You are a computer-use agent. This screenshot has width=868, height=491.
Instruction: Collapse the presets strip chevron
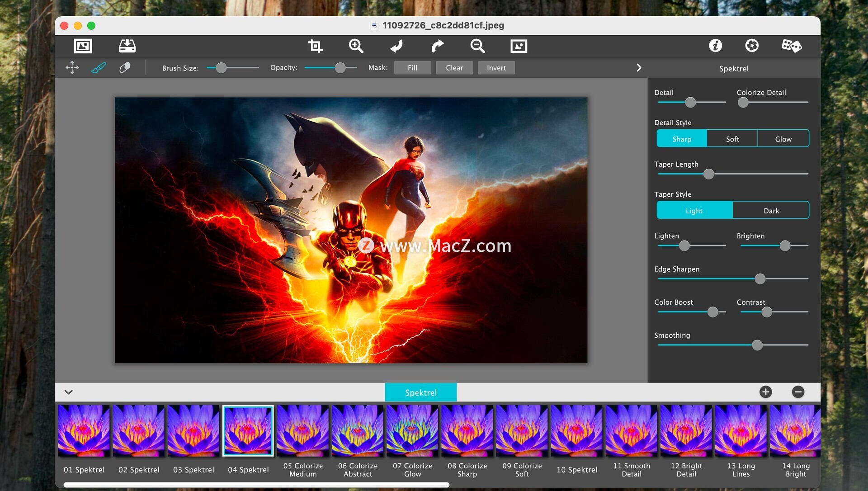tap(69, 392)
